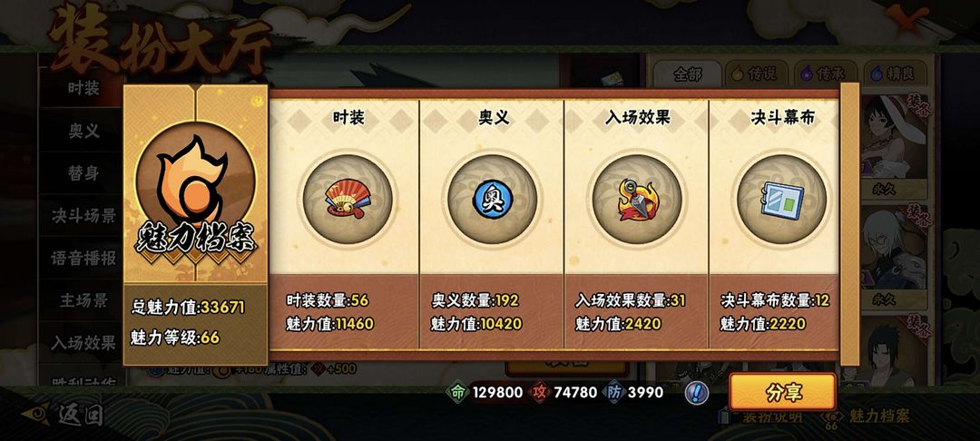Choose 入场效果 in the left sidebar
Image resolution: width=980 pixels, height=441 pixels.
pos(83,343)
